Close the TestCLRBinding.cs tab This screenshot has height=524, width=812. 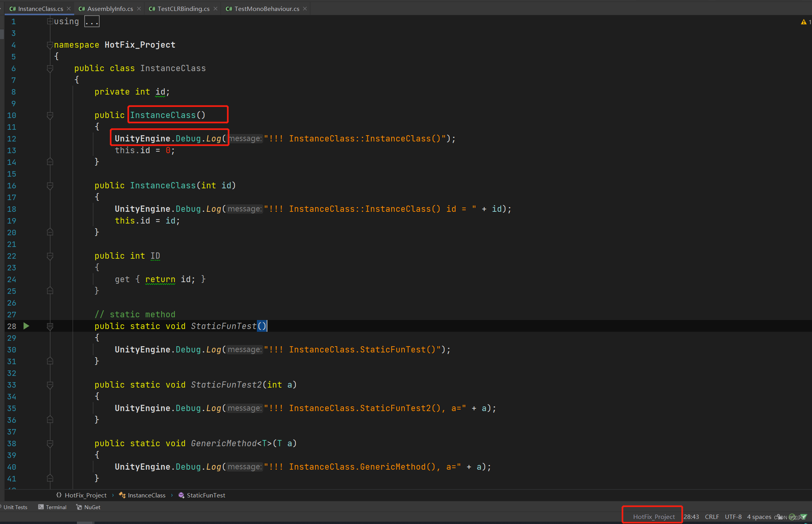(215, 9)
